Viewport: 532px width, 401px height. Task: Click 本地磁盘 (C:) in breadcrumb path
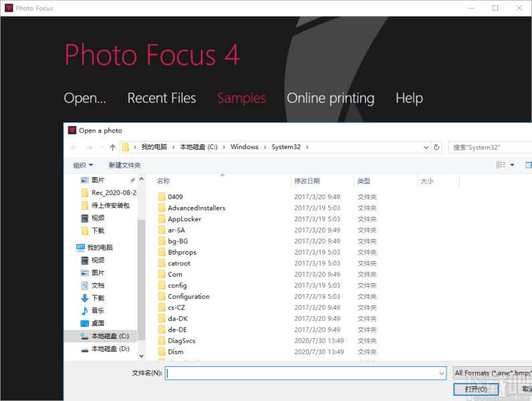[x=198, y=147]
